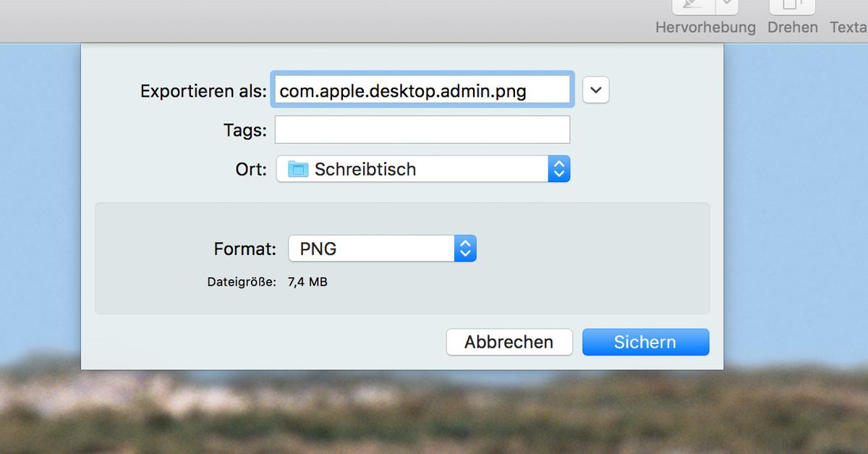Image resolution: width=868 pixels, height=454 pixels.
Task: Click the Sichern button
Action: [x=645, y=342]
